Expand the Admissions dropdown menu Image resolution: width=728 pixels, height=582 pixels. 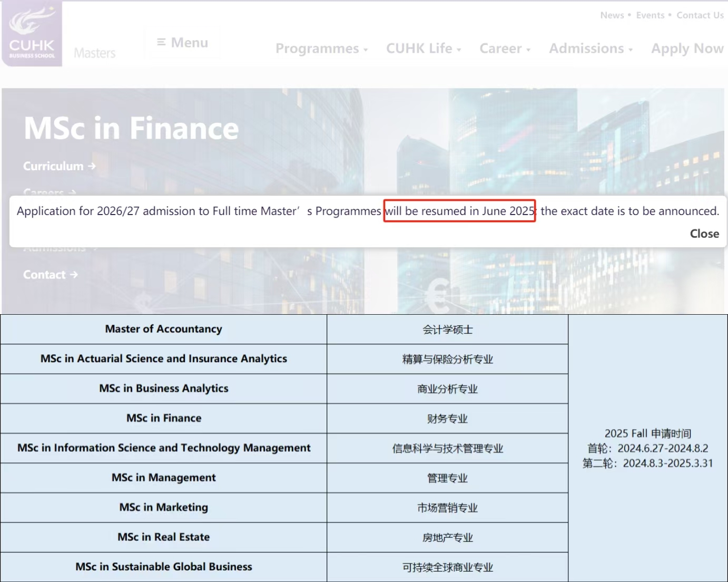coord(591,48)
